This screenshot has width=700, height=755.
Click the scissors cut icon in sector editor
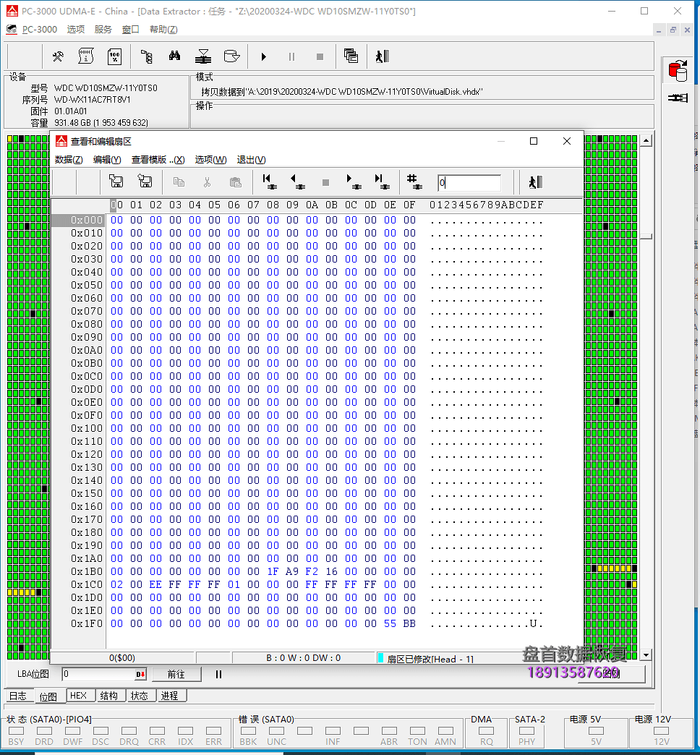tap(207, 182)
